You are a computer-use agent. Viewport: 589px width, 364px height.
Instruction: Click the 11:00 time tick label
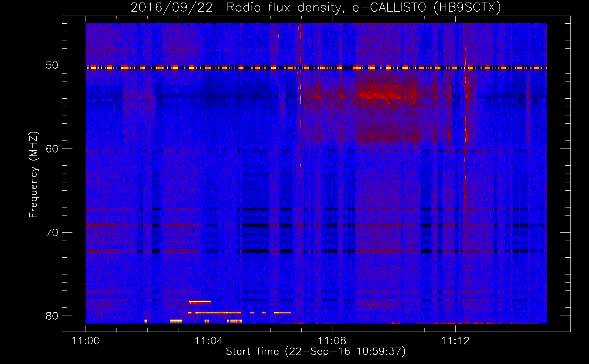click(86, 341)
